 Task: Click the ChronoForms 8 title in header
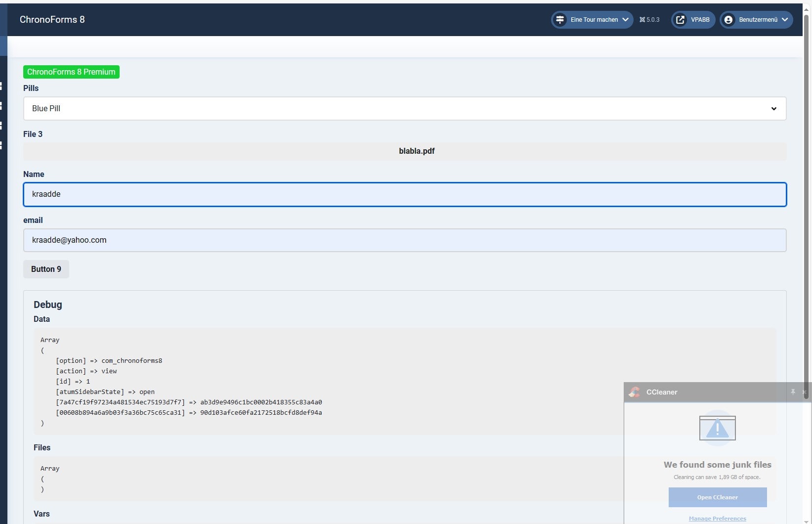pyautogui.click(x=52, y=20)
